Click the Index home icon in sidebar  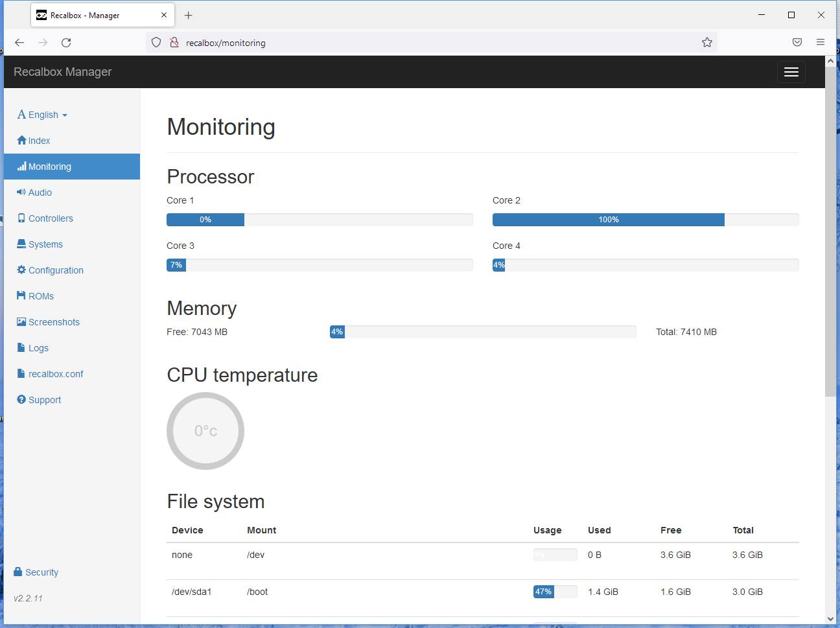[21, 141]
